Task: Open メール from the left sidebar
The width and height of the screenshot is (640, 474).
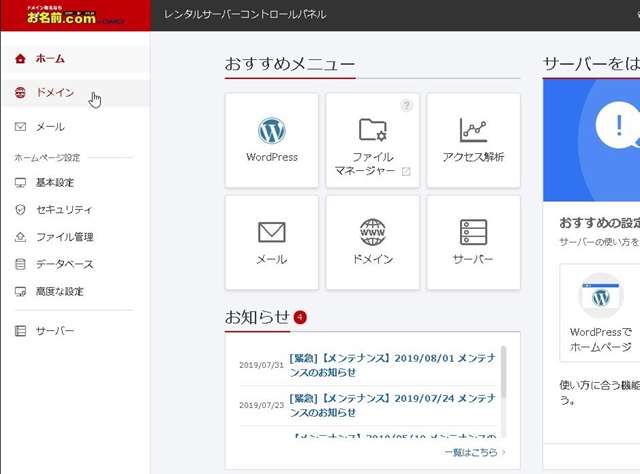Action: tap(50, 127)
